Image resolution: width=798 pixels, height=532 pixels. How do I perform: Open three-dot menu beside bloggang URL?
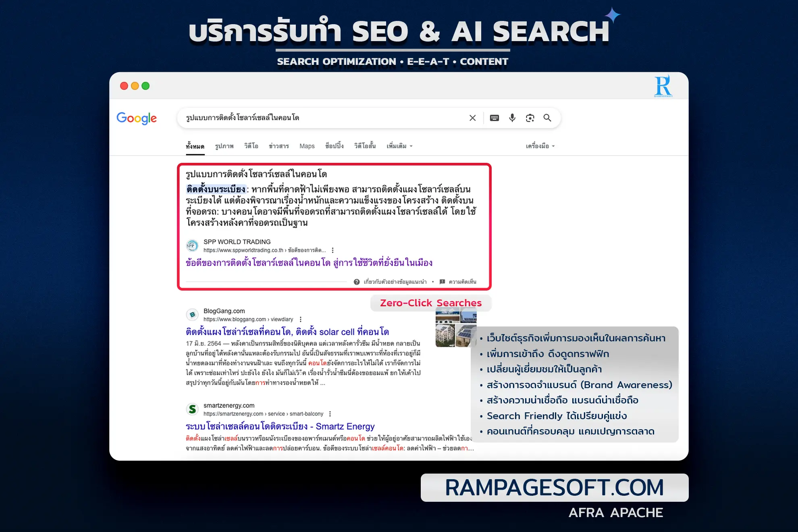[x=300, y=319]
